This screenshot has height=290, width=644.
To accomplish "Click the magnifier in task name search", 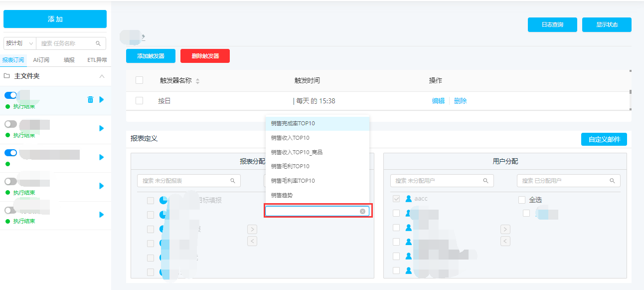I will coord(98,43).
